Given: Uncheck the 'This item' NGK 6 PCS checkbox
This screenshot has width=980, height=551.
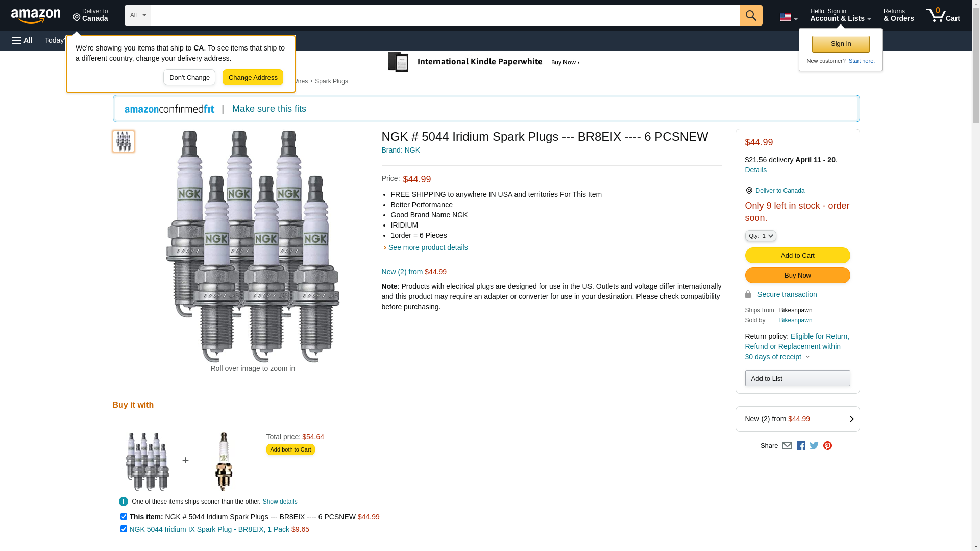Looking at the screenshot, I should click(x=124, y=517).
